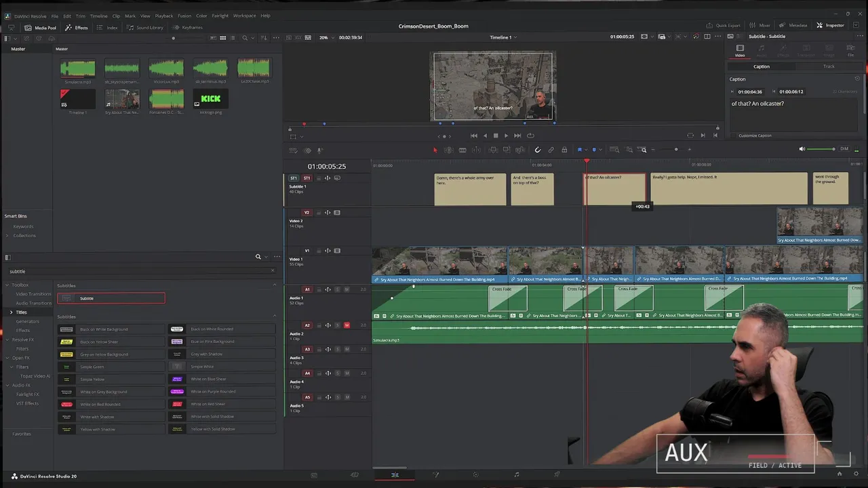Open the Cut page icon

(354, 475)
